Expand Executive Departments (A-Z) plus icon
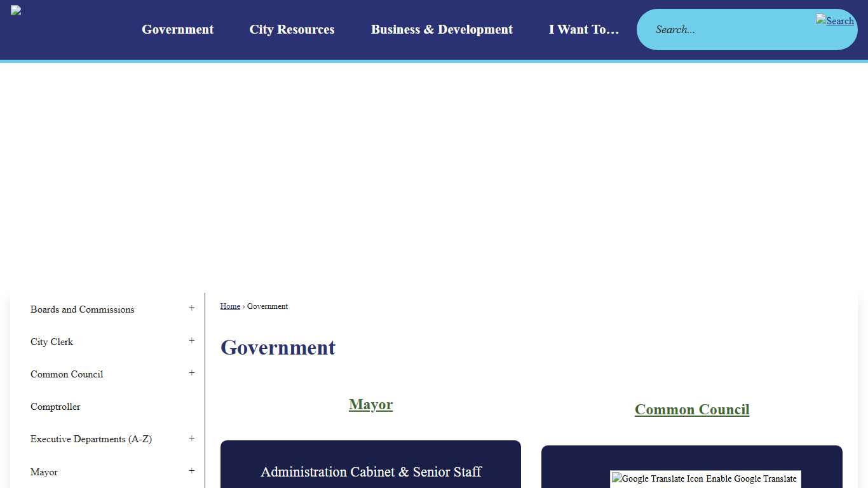Screen dimensions: 868x488 [x=191, y=439]
